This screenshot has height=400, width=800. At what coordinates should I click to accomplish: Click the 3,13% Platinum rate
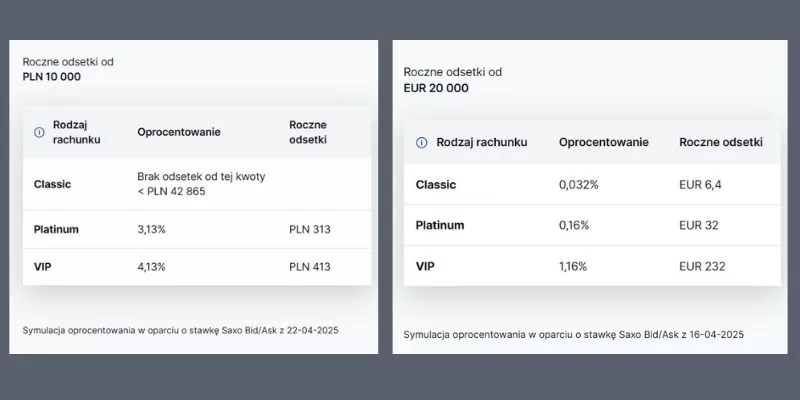pyautogui.click(x=152, y=230)
